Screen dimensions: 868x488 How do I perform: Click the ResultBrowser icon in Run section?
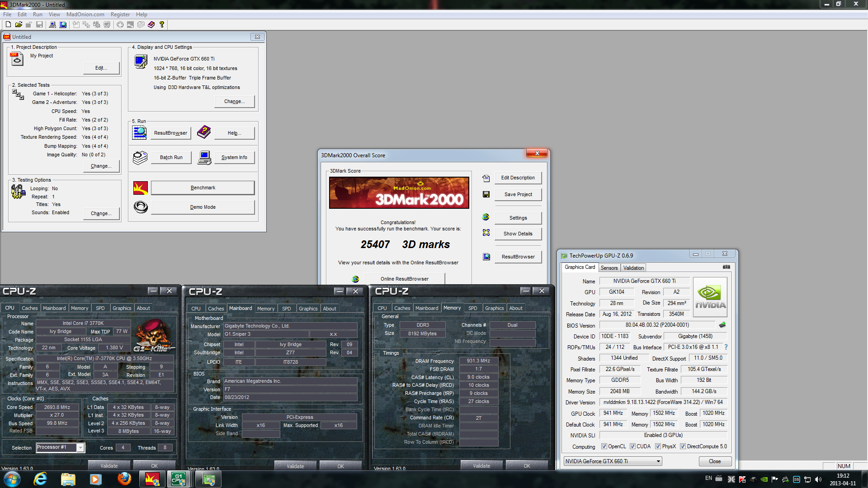[139, 132]
